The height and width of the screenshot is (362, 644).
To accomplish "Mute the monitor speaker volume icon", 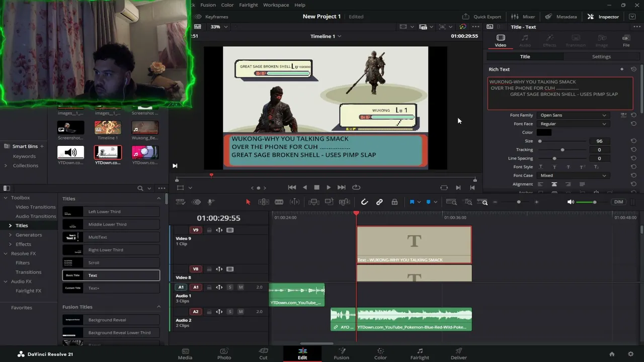I will point(571,202).
